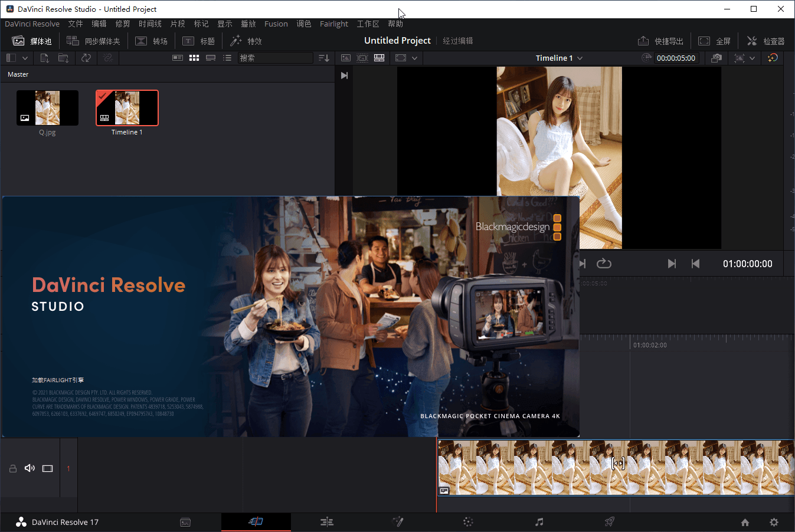The width and height of the screenshot is (795, 532).
Task: Switch to the Fairlight page
Action: pyautogui.click(x=539, y=522)
